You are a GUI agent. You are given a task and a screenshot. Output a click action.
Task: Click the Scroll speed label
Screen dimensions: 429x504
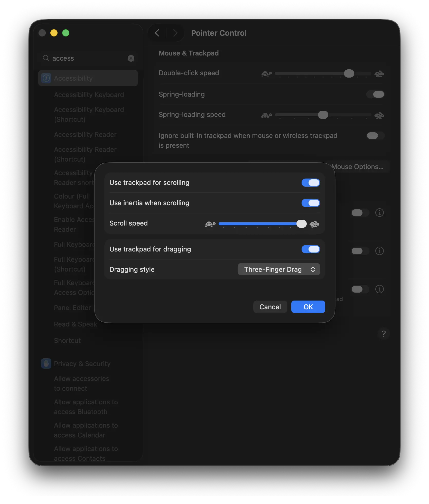coord(128,223)
